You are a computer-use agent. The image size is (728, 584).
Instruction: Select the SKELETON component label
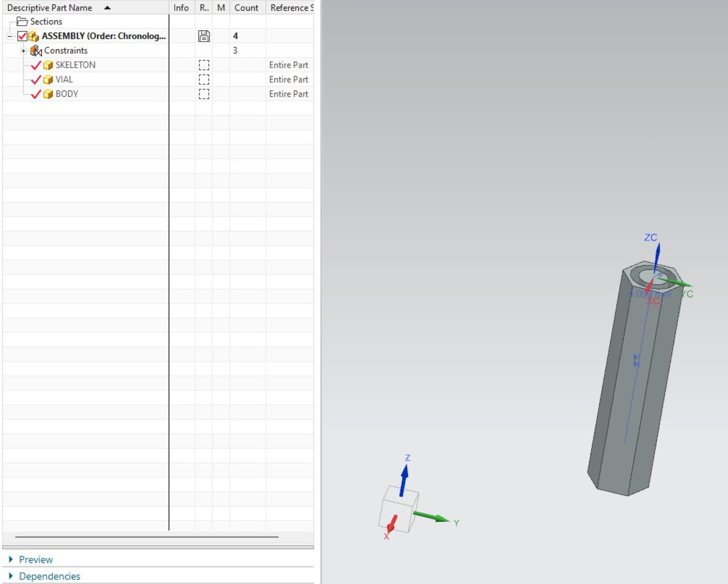pos(75,65)
